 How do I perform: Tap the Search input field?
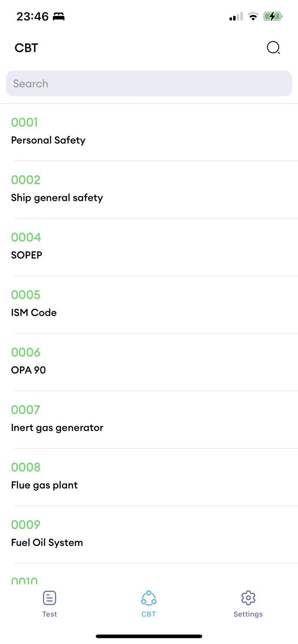(x=149, y=83)
